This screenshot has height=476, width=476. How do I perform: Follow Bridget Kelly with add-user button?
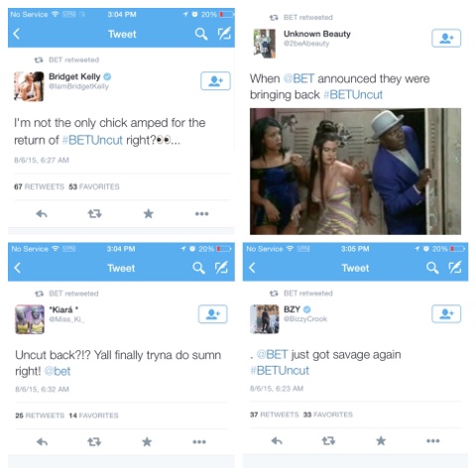pyautogui.click(x=215, y=80)
